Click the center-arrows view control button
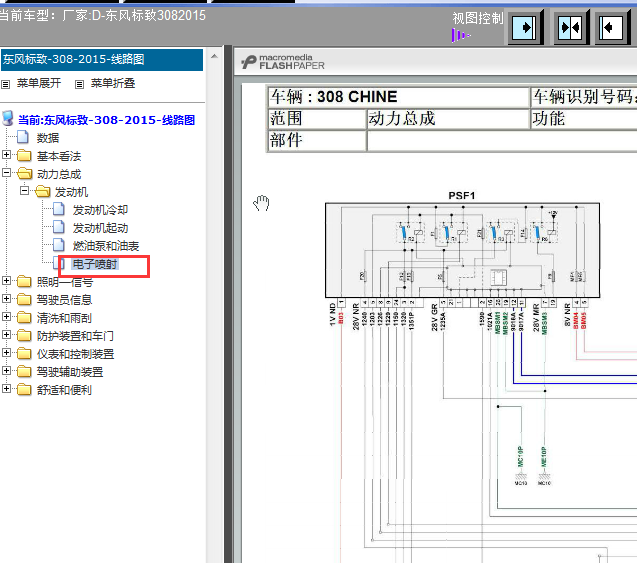Screen dimensions: 637x563 pos(570,28)
